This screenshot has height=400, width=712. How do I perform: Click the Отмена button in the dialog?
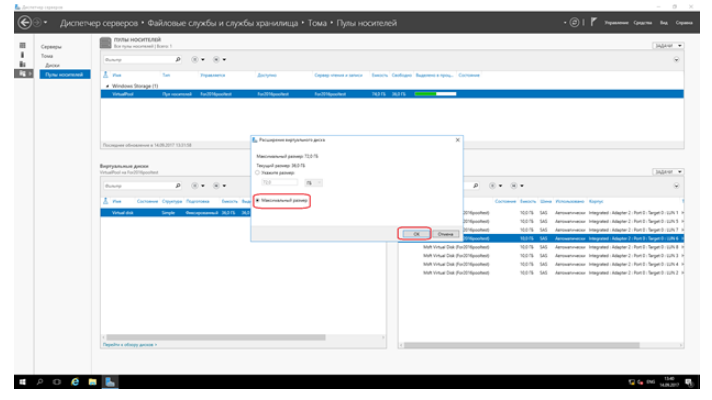click(445, 233)
